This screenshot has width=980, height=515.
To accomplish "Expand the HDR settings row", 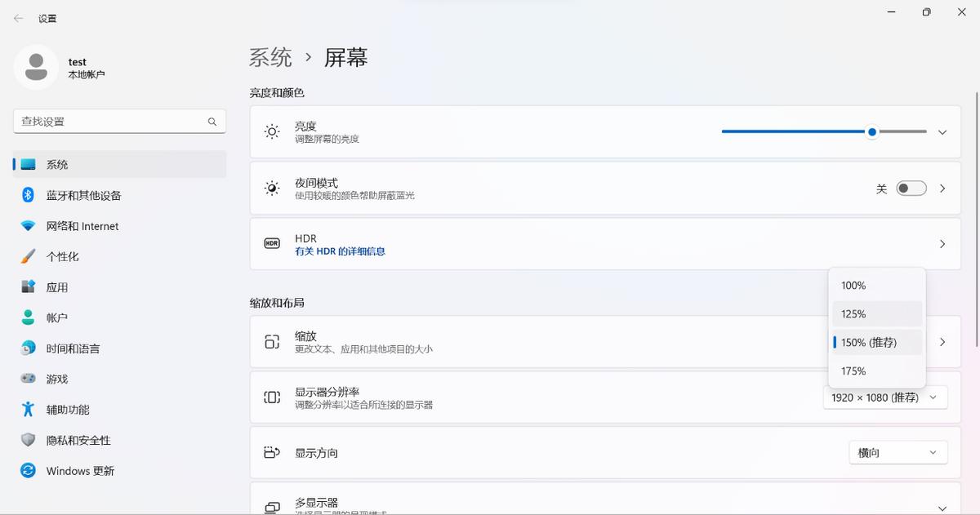I will tap(942, 243).
